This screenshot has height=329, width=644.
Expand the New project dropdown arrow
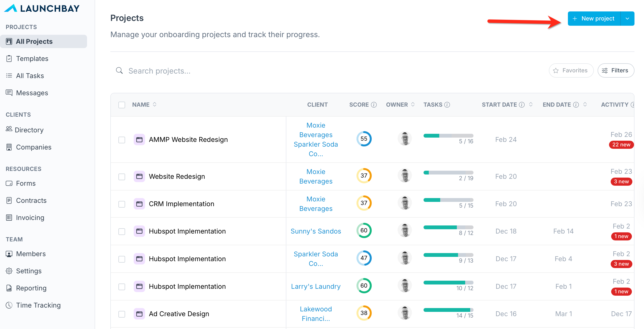627,19
